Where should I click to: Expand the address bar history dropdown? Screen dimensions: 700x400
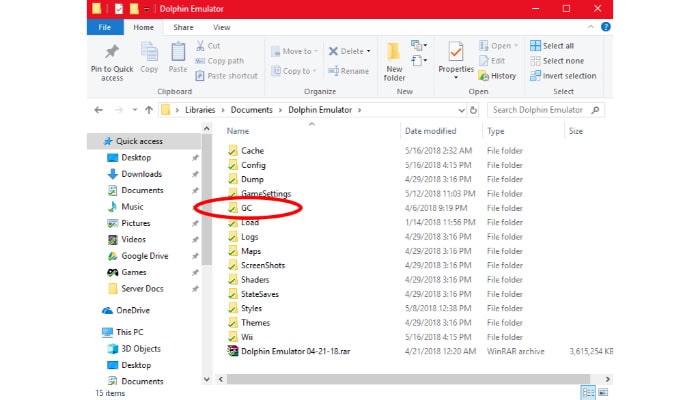point(461,110)
